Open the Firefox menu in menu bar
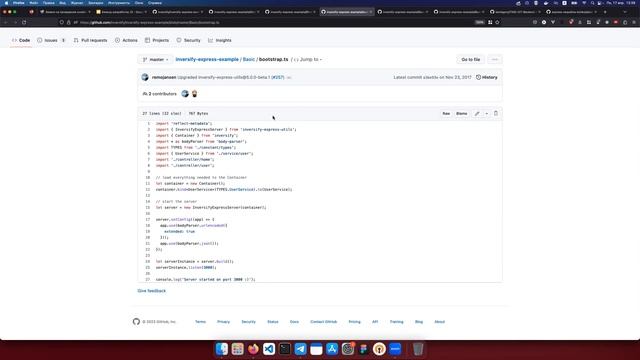The image size is (640, 360). [18, 3]
